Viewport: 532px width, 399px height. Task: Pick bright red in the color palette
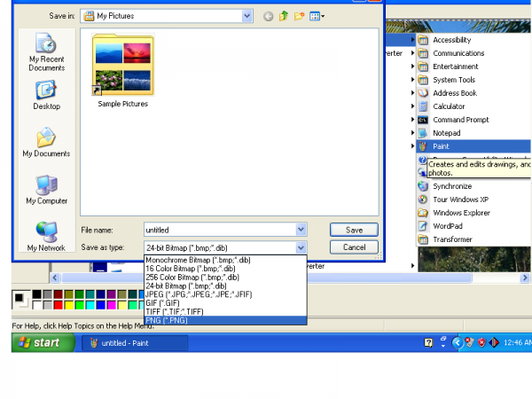(58, 305)
